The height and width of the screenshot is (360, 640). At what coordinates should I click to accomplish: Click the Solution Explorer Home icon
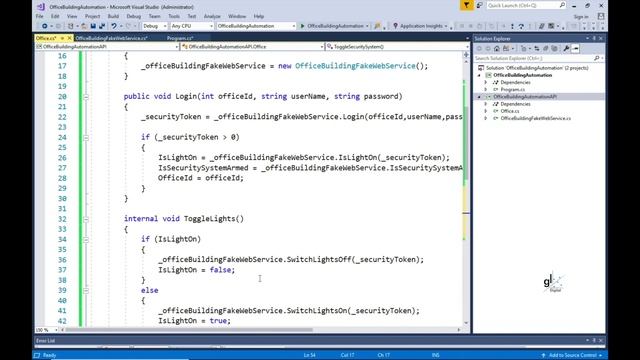pos(497,49)
